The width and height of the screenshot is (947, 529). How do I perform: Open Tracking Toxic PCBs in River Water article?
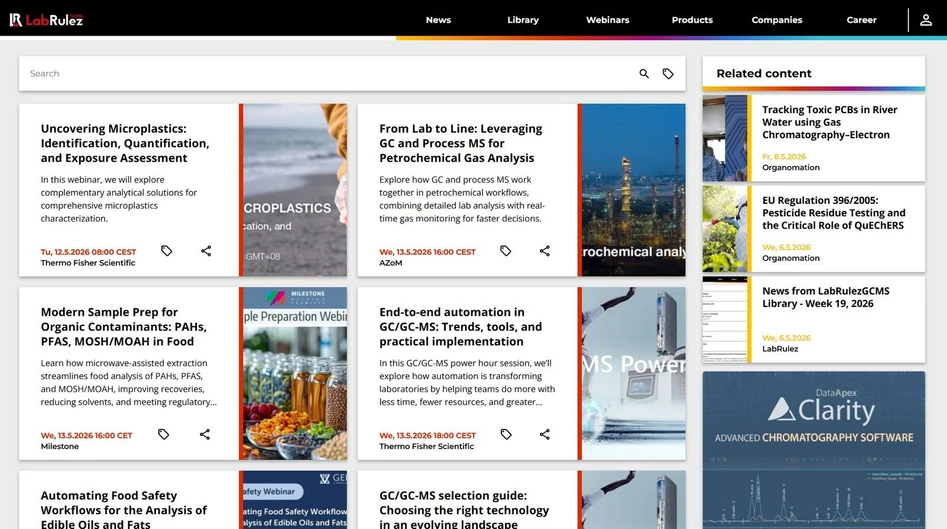tap(830, 122)
